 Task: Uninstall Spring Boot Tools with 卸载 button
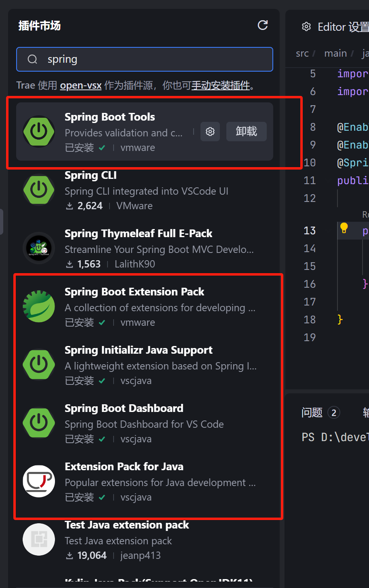247,132
